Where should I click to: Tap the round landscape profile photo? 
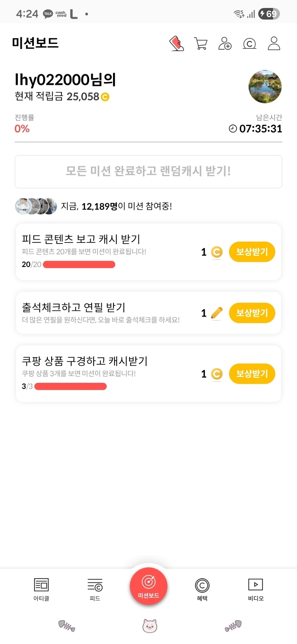(265, 87)
